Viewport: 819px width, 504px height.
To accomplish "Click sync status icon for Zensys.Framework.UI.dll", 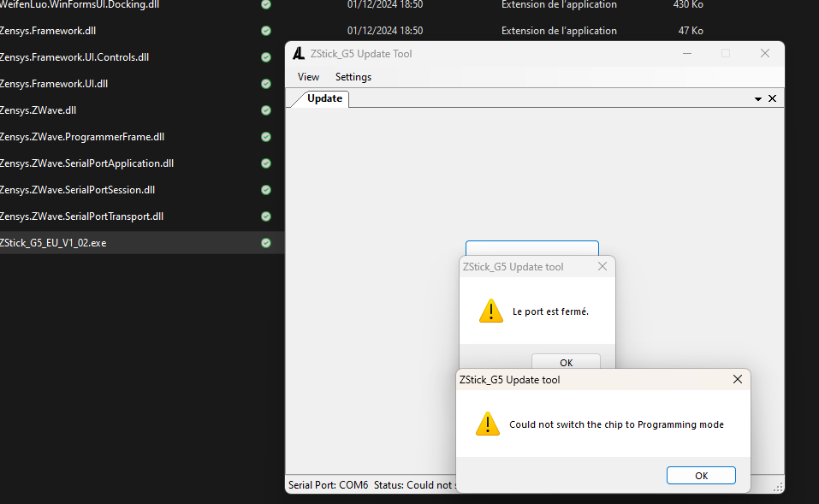I will pos(266,84).
